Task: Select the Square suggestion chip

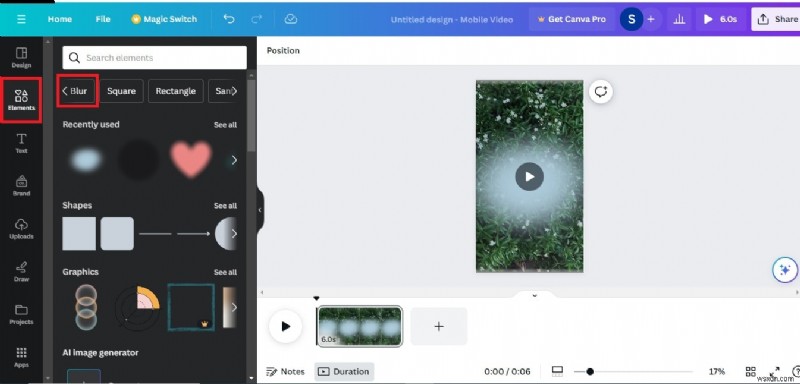Action: point(121,91)
